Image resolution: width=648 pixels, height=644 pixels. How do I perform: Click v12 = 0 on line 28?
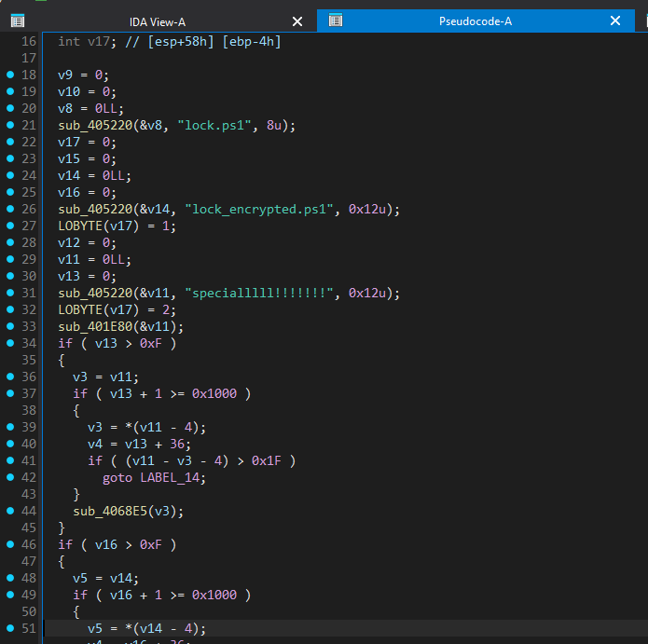[x=87, y=242]
